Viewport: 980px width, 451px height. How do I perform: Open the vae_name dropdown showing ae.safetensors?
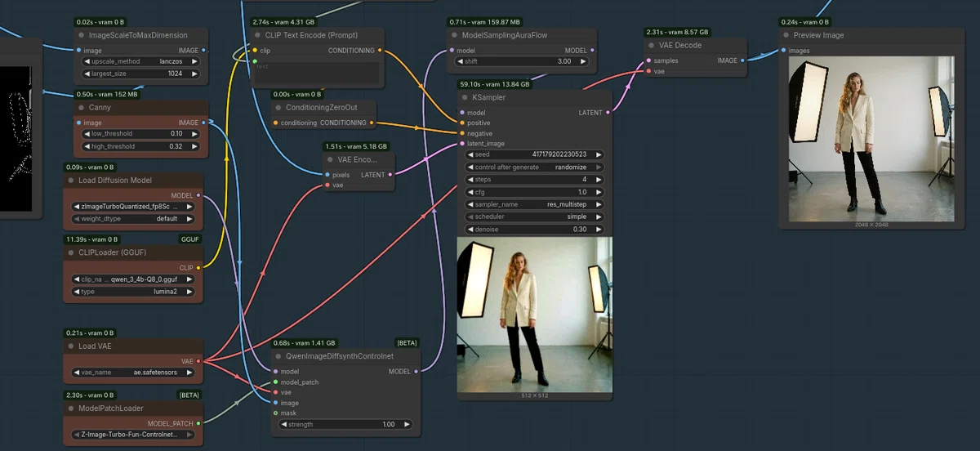tap(134, 372)
